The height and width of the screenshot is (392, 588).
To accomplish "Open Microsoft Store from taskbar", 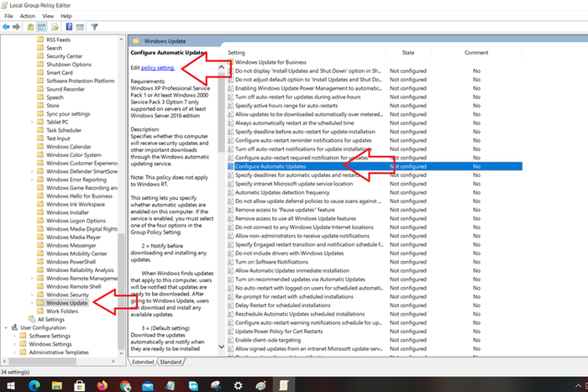I will 80,385.
